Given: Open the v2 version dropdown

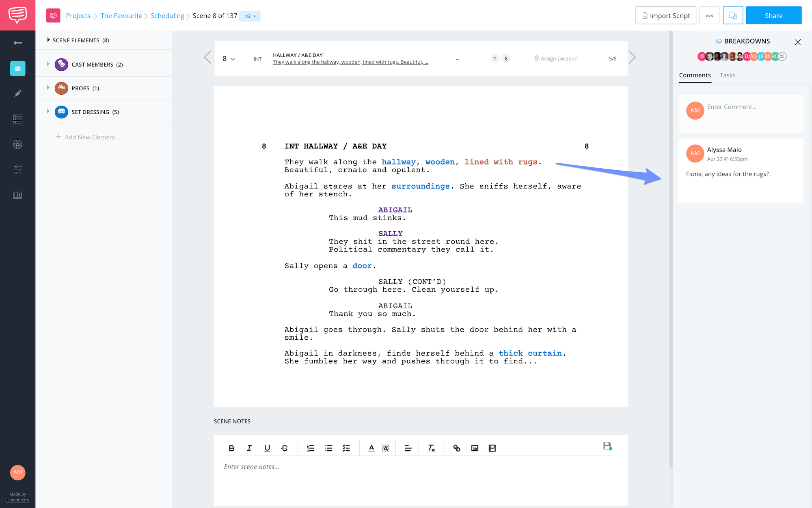Looking at the screenshot, I should pos(250,16).
